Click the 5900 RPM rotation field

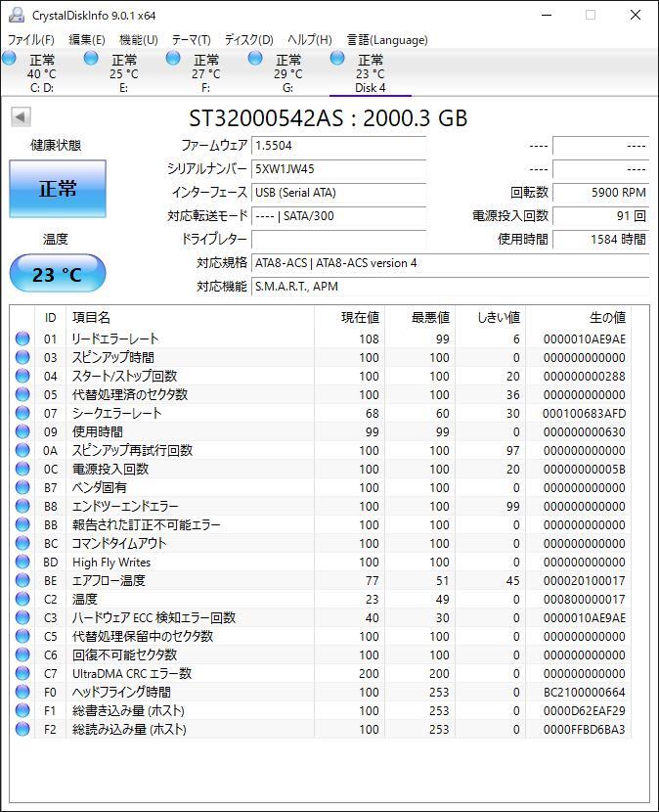pyautogui.click(x=601, y=193)
